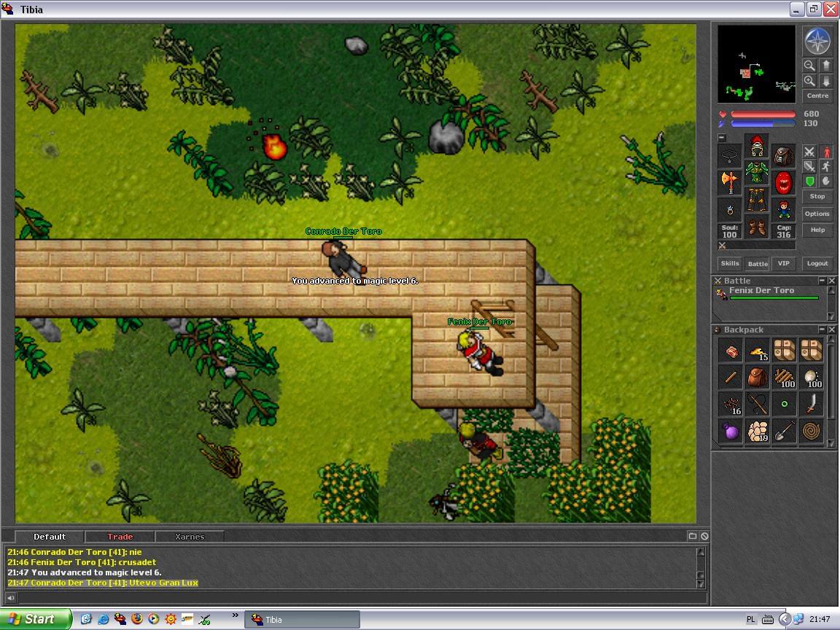
Task: Click the Centre minimap button
Action: pos(817,96)
